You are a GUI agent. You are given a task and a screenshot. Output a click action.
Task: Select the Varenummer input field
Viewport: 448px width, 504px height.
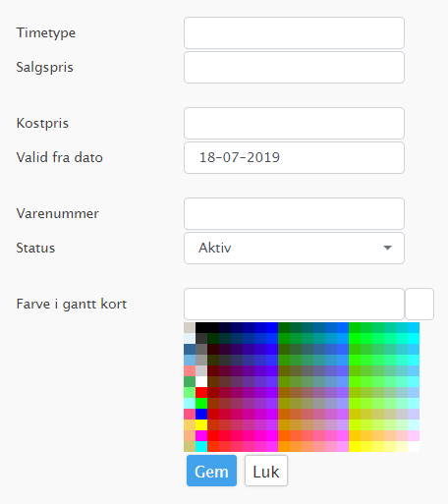(x=294, y=214)
